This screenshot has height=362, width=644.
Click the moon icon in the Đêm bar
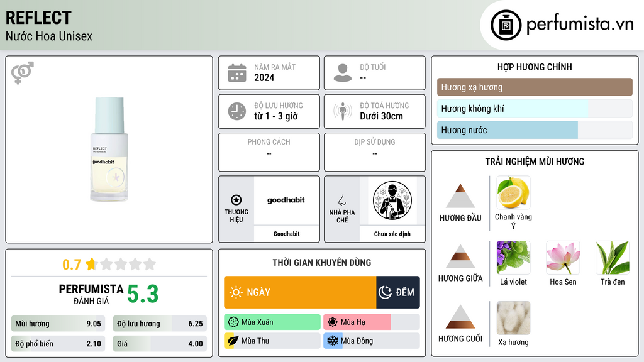[x=385, y=292]
